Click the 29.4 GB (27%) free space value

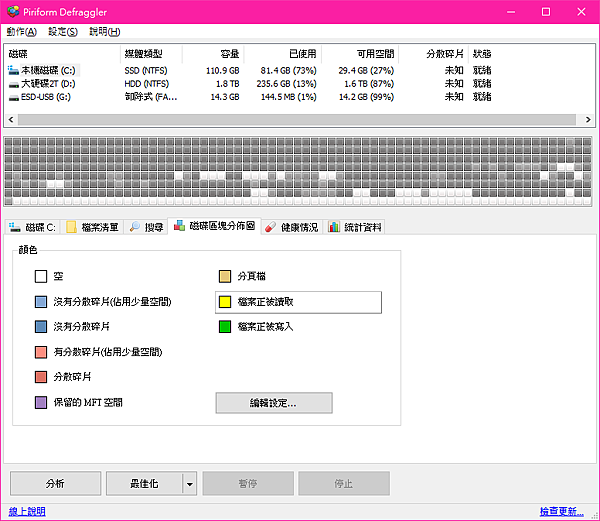tap(366, 71)
